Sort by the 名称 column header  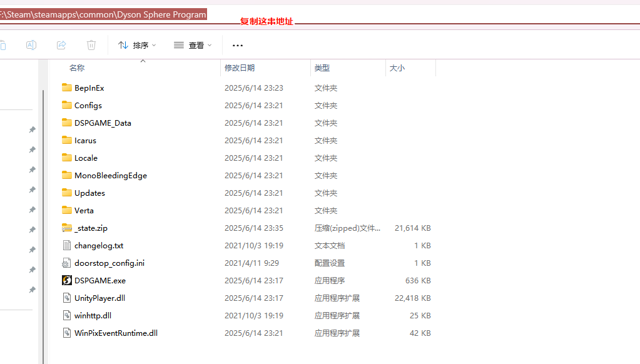coord(77,68)
